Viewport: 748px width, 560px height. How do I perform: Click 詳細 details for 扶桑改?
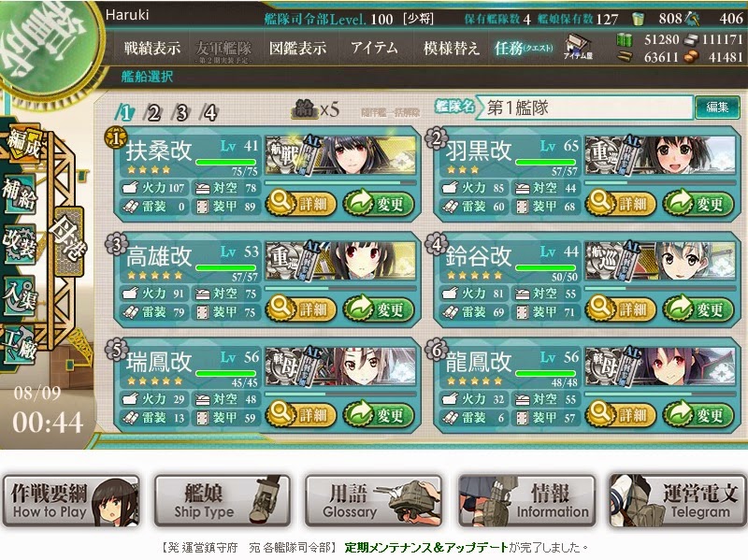click(301, 204)
